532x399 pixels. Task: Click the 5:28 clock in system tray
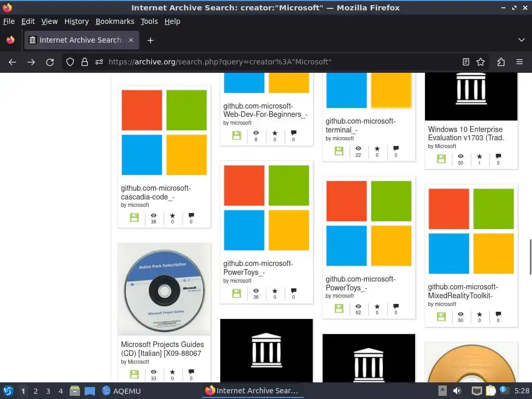522,391
